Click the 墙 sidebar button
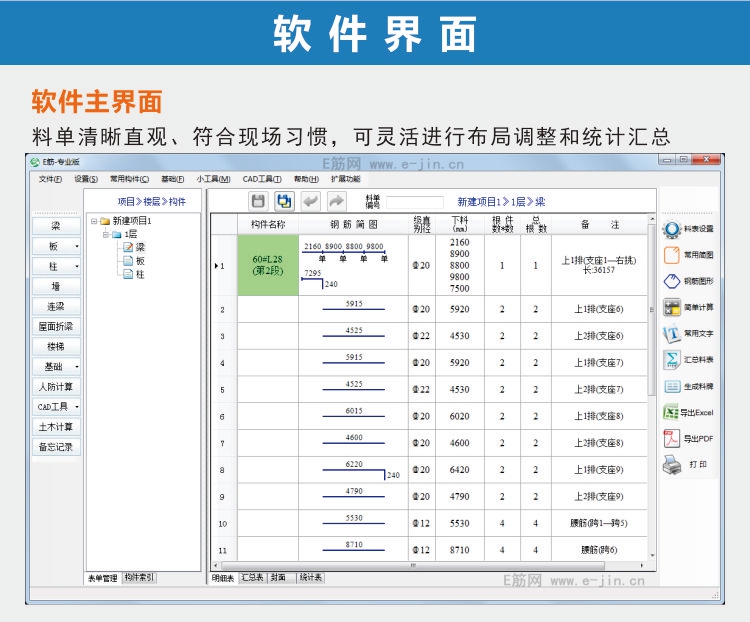This screenshot has width=750, height=622. point(56,287)
